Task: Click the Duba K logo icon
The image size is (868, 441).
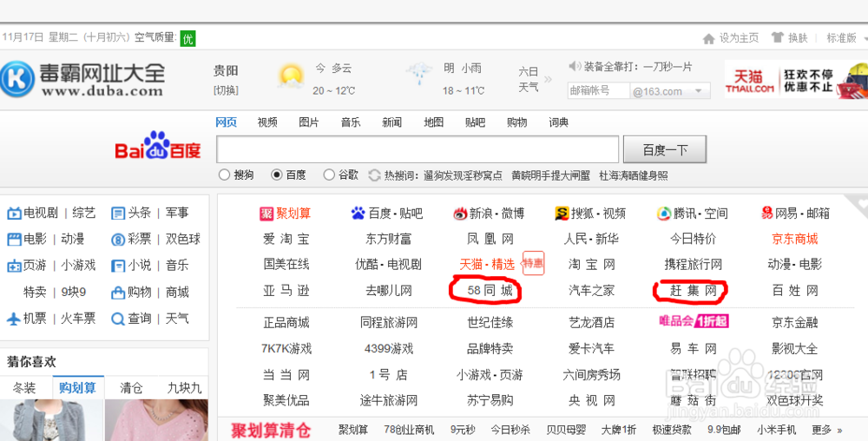Action: [17, 79]
